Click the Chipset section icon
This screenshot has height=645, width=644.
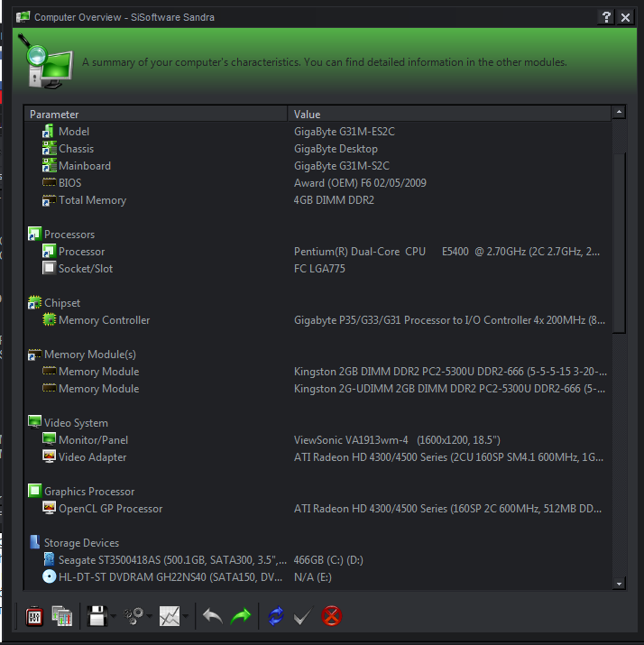click(34, 303)
